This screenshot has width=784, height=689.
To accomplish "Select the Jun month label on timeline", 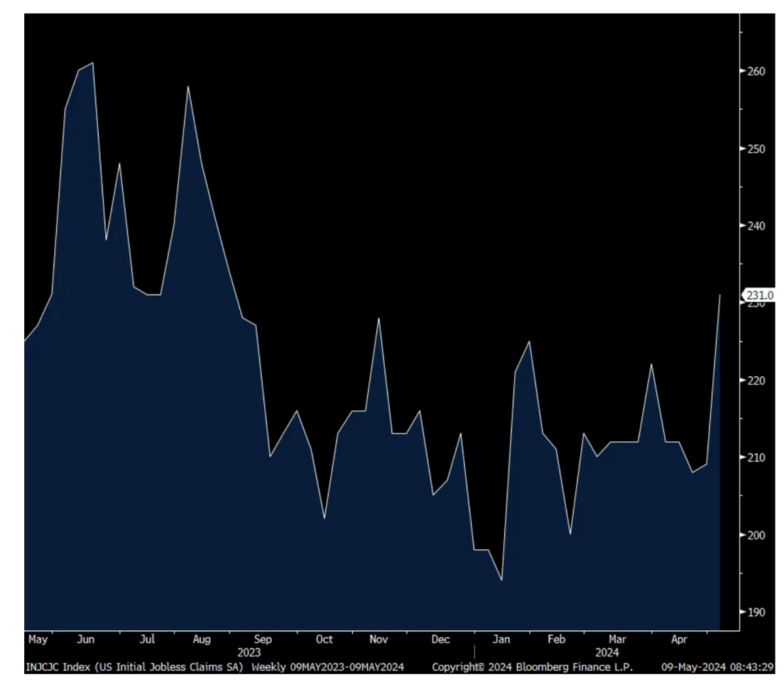I will 86,639.
